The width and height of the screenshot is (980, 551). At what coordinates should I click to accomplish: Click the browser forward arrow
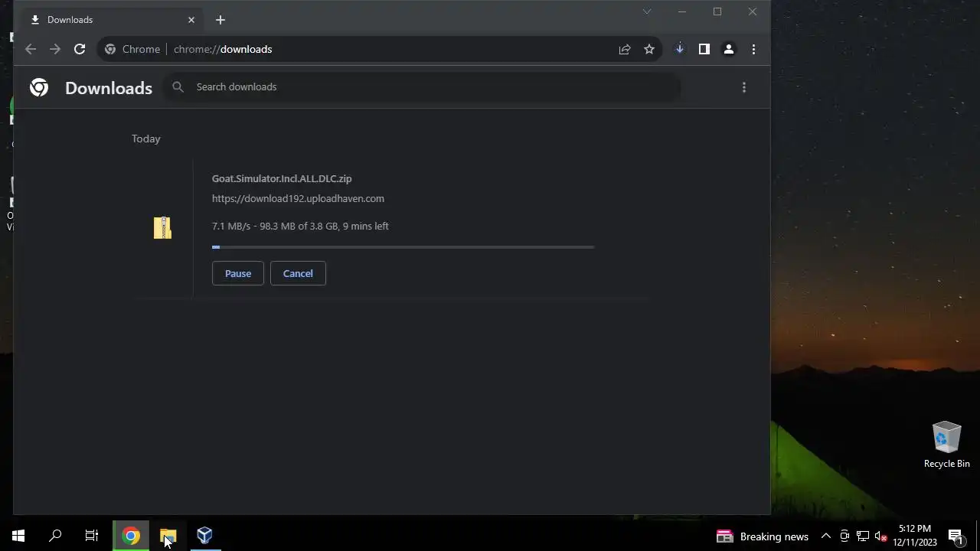tap(55, 49)
